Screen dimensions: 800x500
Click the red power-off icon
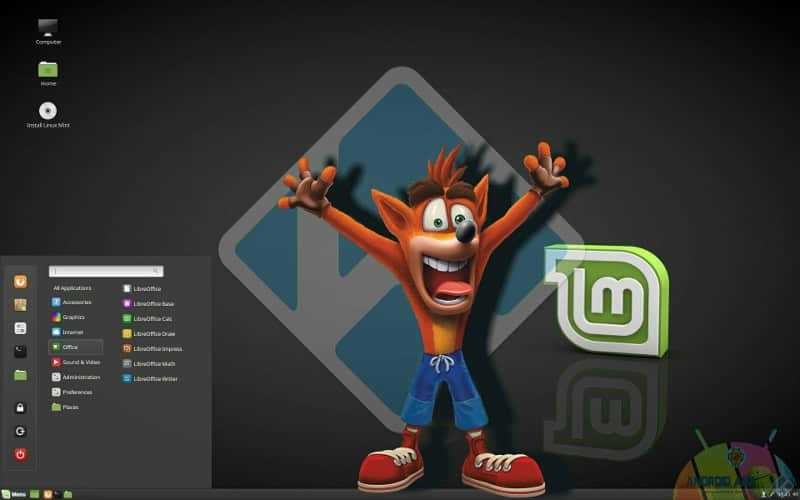tap(20, 454)
